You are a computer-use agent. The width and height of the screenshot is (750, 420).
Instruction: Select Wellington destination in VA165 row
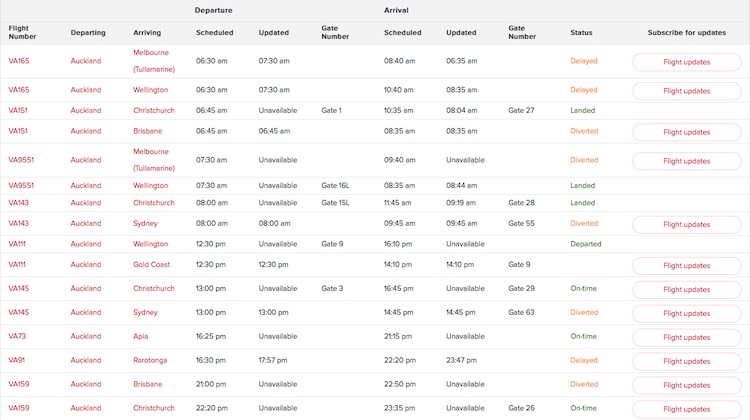(151, 89)
